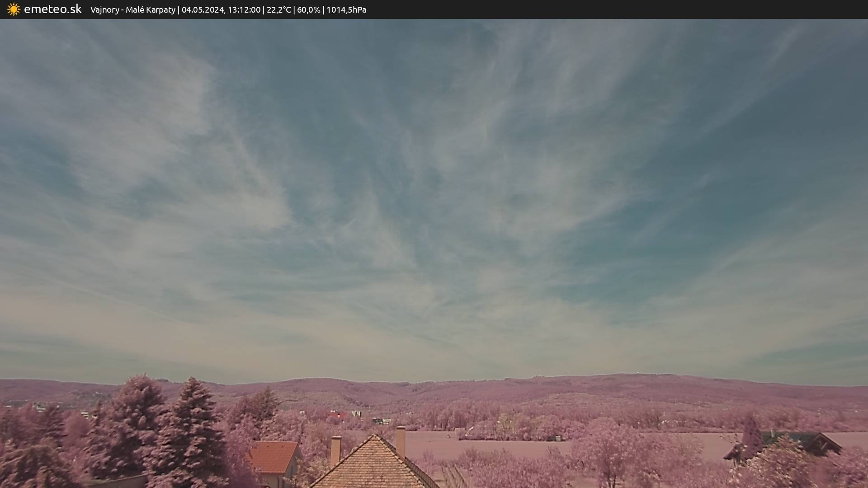Click the sun logo icon
Image resolution: width=868 pixels, height=488 pixels.
14,9
